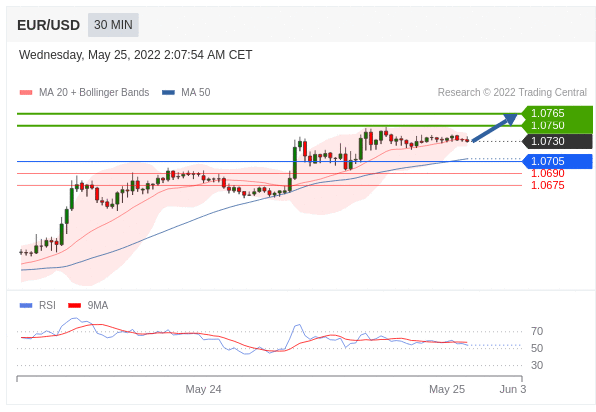
Task: Click the 9MA legend red swatch
Action: click(x=74, y=305)
